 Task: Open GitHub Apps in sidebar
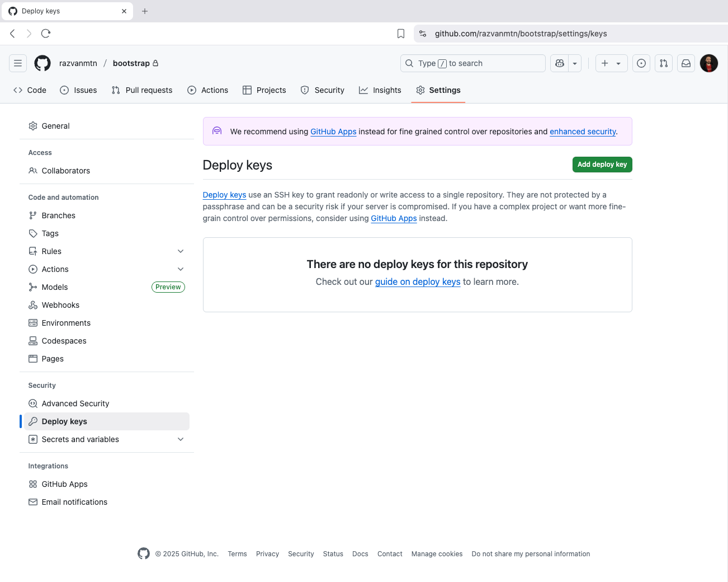[107, 484]
